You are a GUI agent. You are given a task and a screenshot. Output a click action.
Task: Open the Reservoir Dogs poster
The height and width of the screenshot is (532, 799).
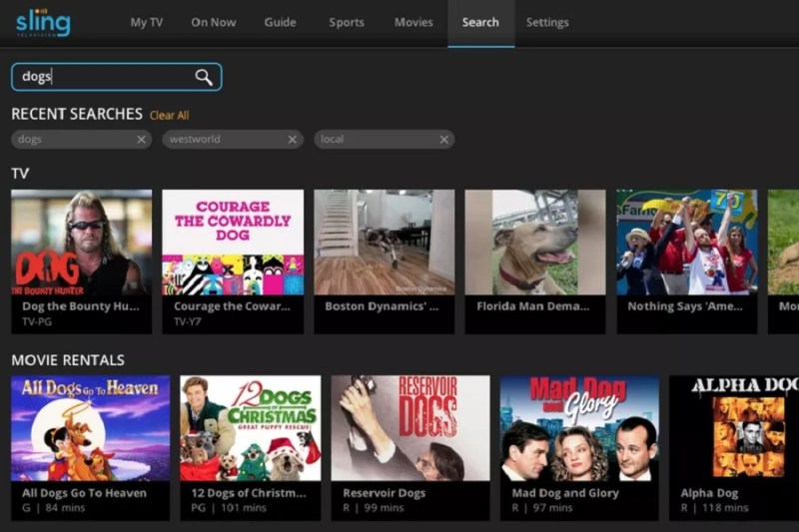pyautogui.click(x=410, y=428)
